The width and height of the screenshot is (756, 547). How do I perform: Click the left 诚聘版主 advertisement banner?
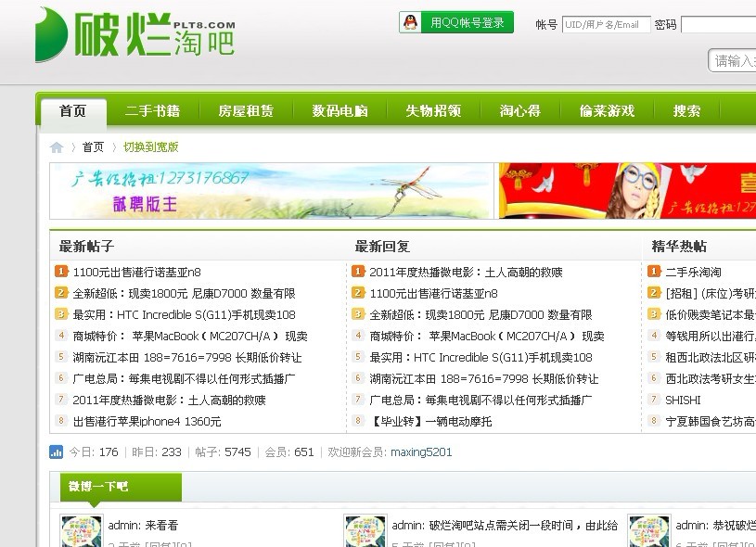(269, 190)
